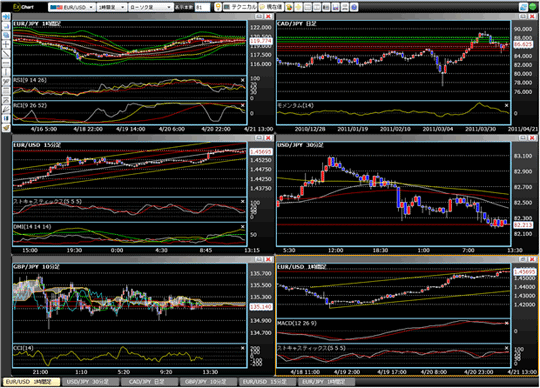This screenshot has width=540, height=388.
Task: Remove the CCI(14) indicator panel
Action: pos(243,348)
